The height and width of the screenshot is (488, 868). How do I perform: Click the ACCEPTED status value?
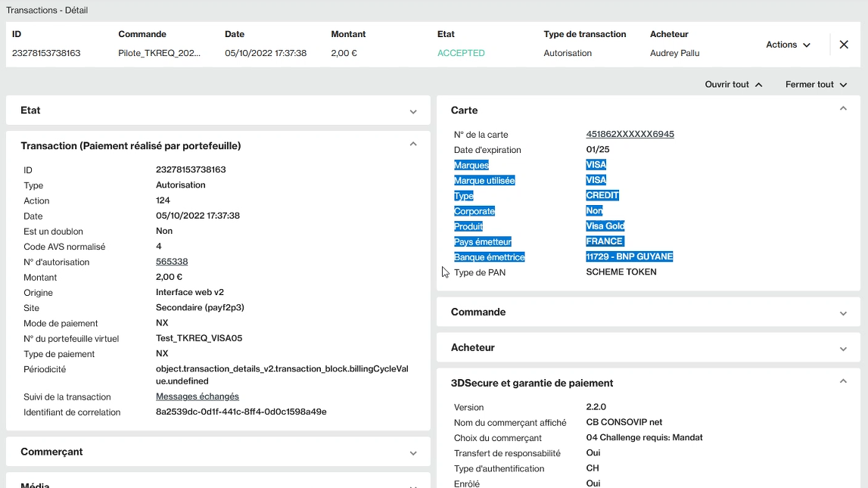pyautogui.click(x=461, y=53)
